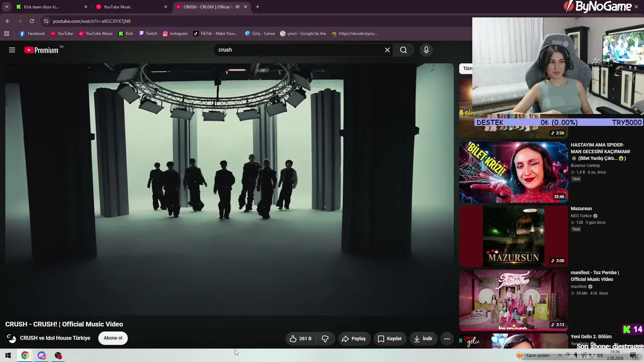Screen dimensions: 644x362
Task: Start voice search with the microphone
Action: (426, 50)
